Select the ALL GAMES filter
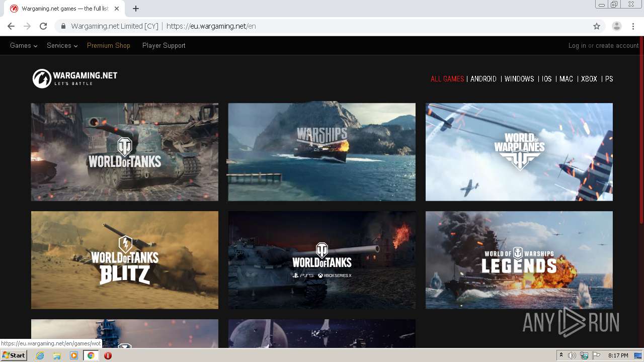644x362 pixels. tap(447, 79)
